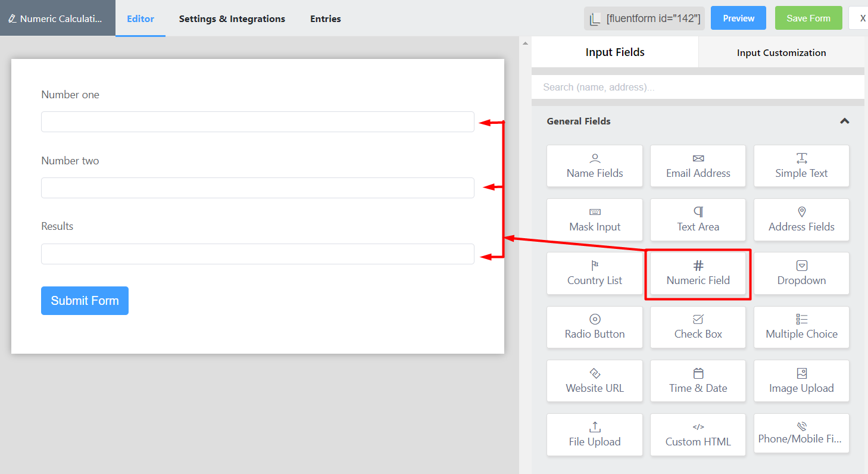868x474 pixels.
Task: Save the form
Action: [808, 18]
